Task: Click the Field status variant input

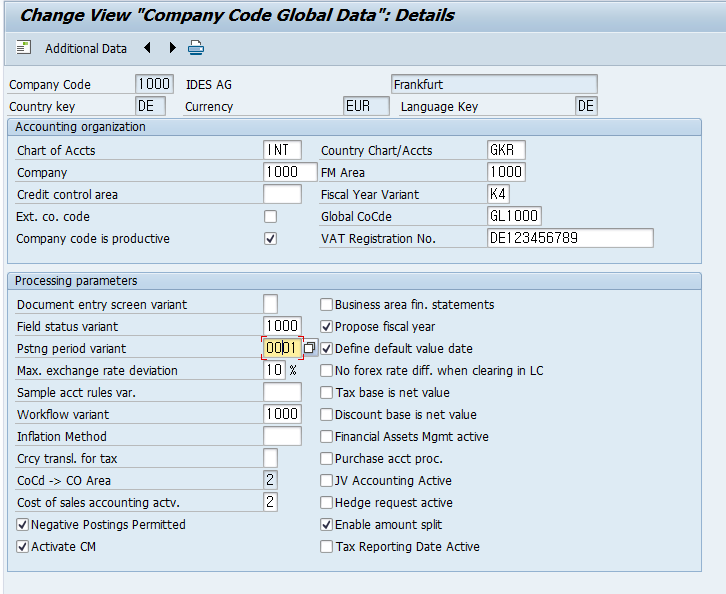Action: point(282,326)
